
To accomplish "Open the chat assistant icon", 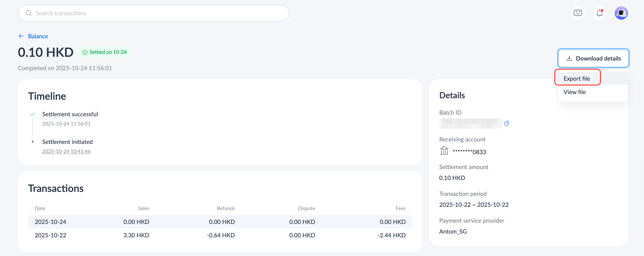I will (x=577, y=13).
